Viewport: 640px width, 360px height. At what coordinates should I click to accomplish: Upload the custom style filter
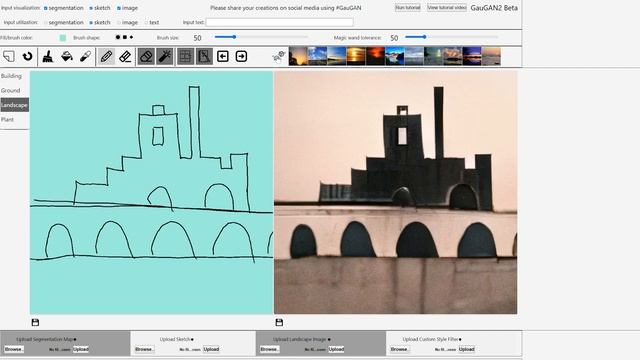point(467,349)
